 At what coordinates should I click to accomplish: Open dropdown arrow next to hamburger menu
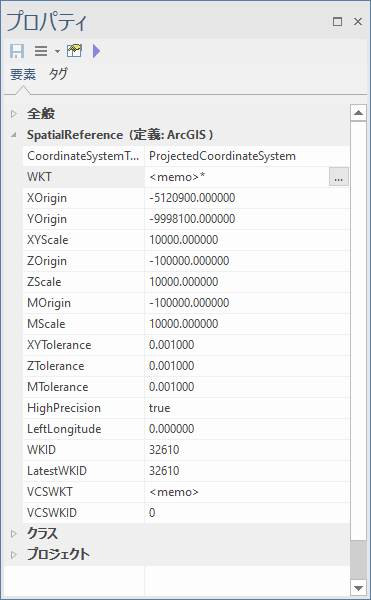[57, 51]
